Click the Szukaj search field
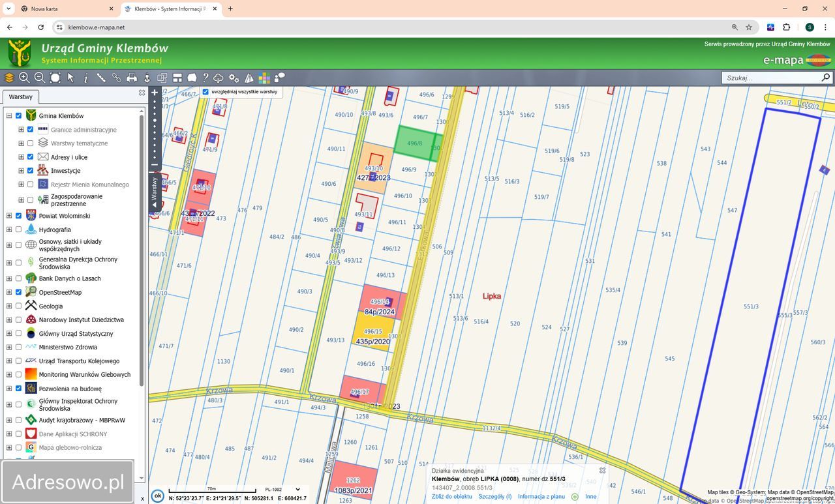The height and width of the screenshot is (504, 835). click(x=772, y=78)
